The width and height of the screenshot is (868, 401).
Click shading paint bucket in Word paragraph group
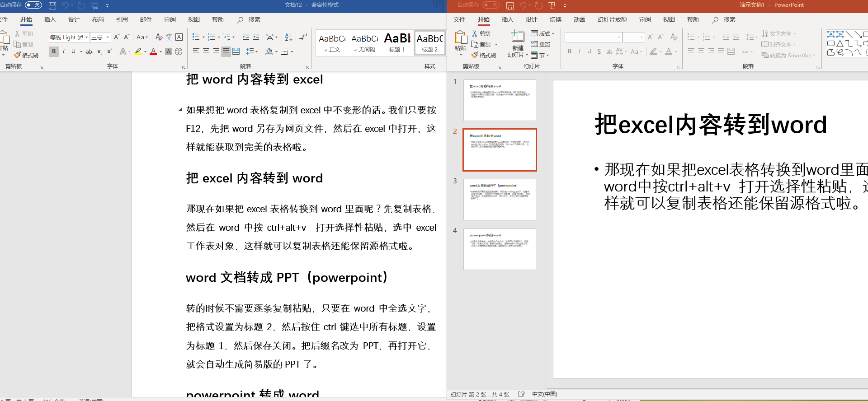pos(269,51)
